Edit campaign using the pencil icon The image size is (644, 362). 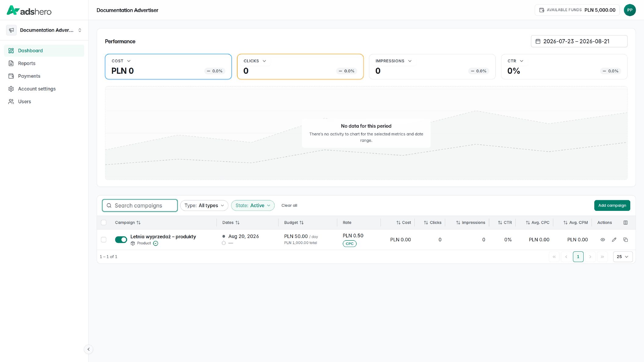614,240
